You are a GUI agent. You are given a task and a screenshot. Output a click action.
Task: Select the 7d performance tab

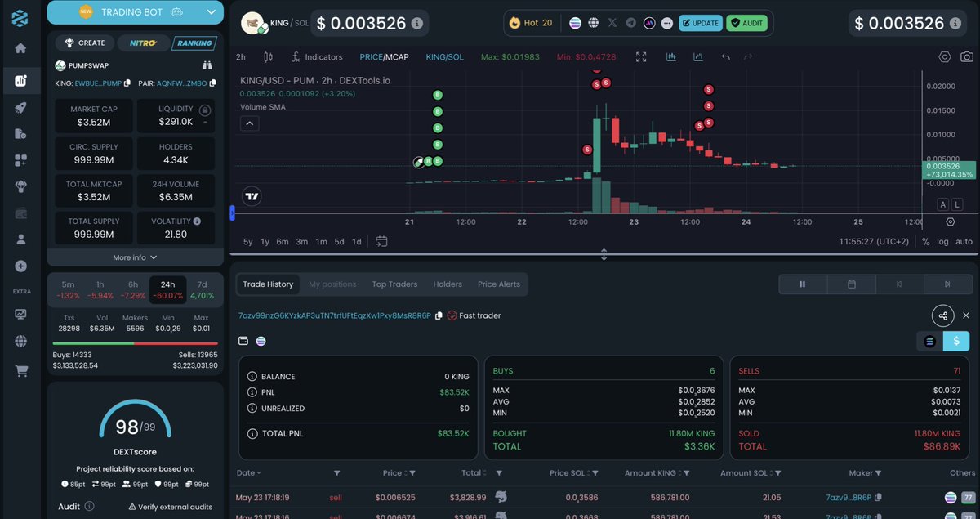[x=202, y=289]
